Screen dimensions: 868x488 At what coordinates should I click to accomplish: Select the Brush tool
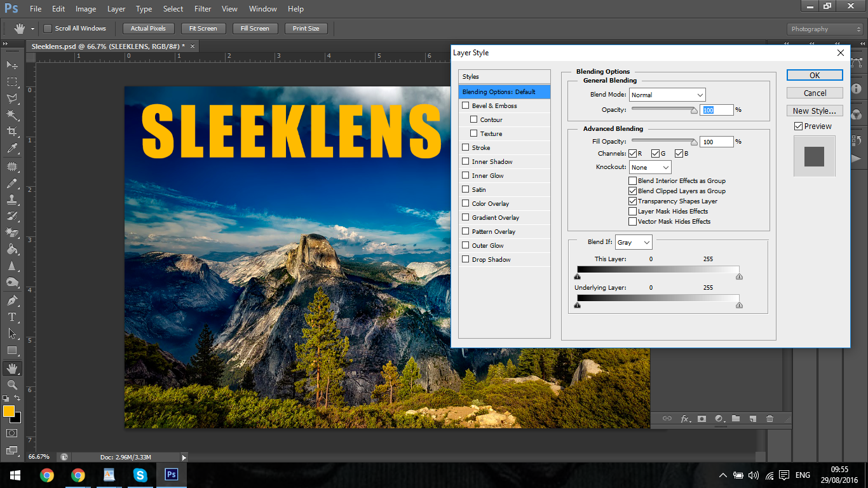tap(12, 183)
